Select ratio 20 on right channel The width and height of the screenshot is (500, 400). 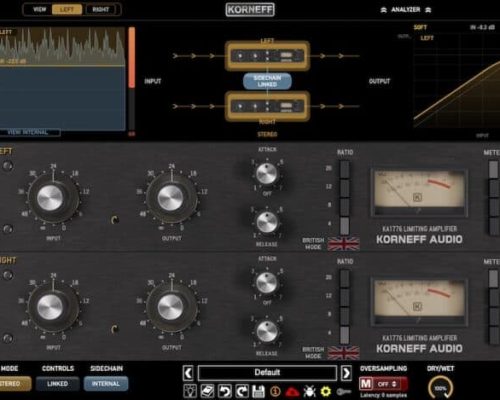click(345, 278)
